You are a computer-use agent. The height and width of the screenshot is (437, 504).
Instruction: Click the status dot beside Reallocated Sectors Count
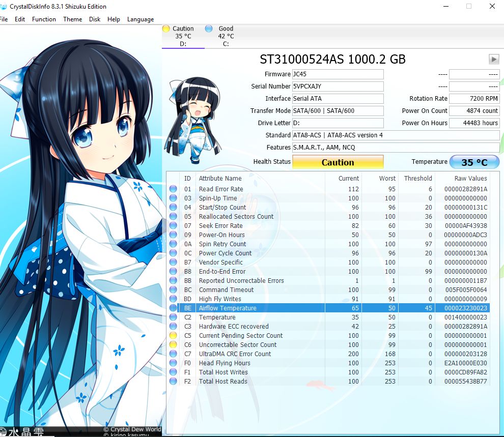(173, 216)
